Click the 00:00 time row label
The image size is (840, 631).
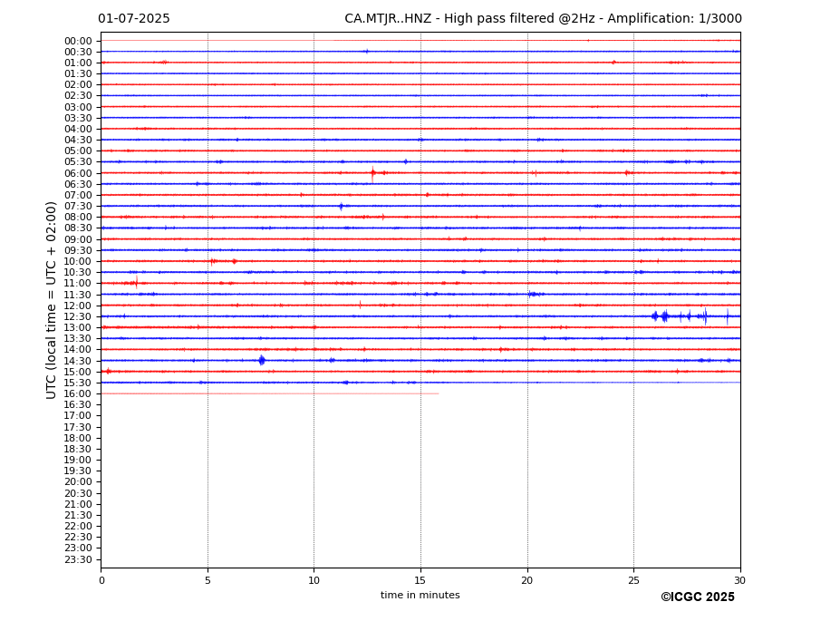(78, 42)
